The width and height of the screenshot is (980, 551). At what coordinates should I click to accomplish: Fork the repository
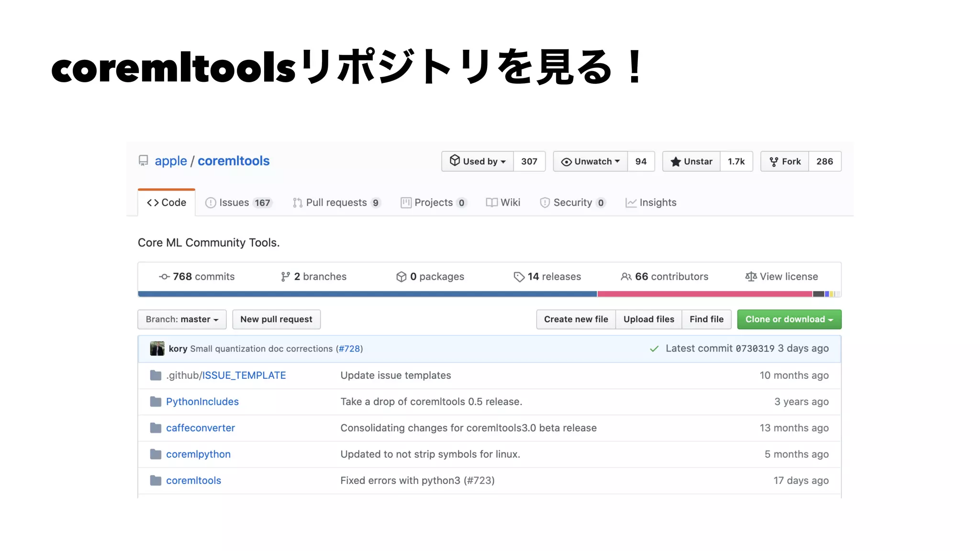coord(785,162)
